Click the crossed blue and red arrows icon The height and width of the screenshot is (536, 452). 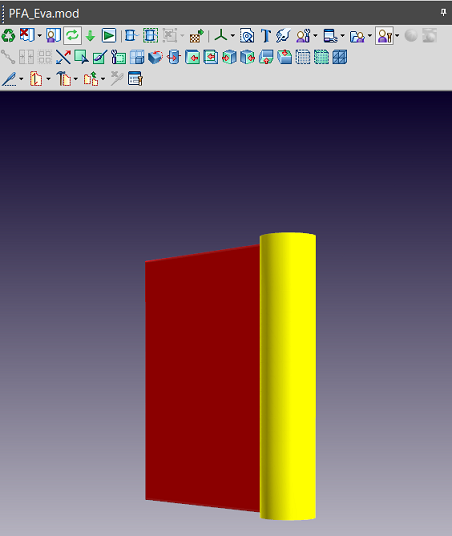pyautogui.click(x=63, y=57)
